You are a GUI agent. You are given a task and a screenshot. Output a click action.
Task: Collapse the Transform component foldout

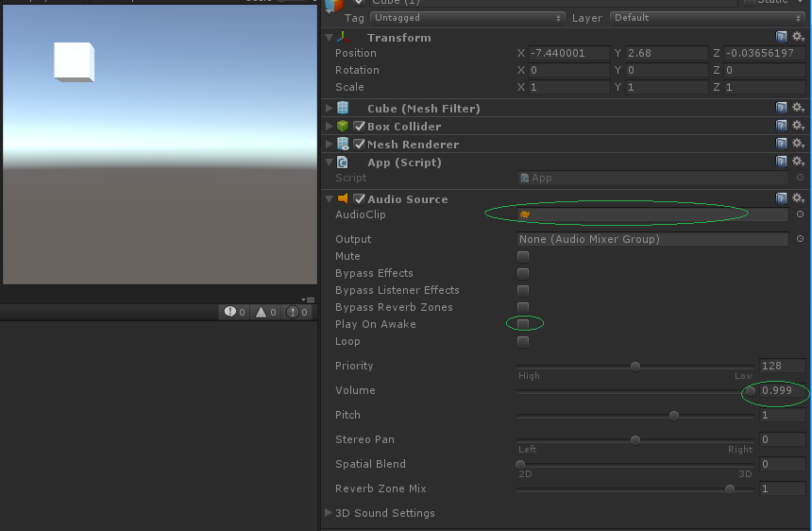click(x=329, y=37)
